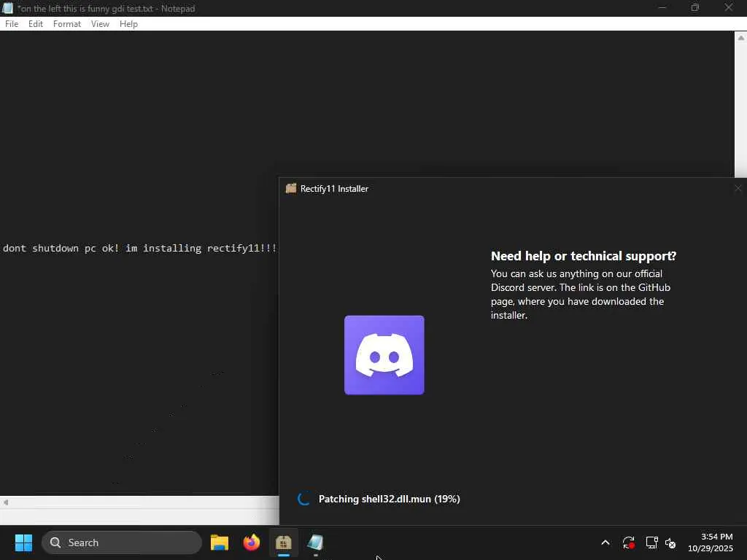Click the taskbar Search box

122,542
